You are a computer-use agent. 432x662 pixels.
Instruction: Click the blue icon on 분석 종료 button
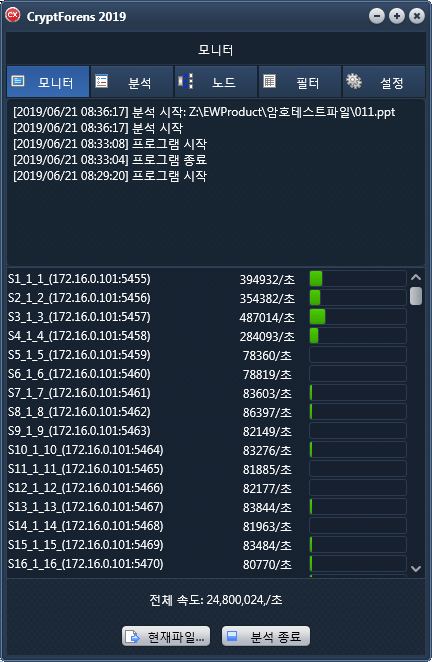coord(232,635)
